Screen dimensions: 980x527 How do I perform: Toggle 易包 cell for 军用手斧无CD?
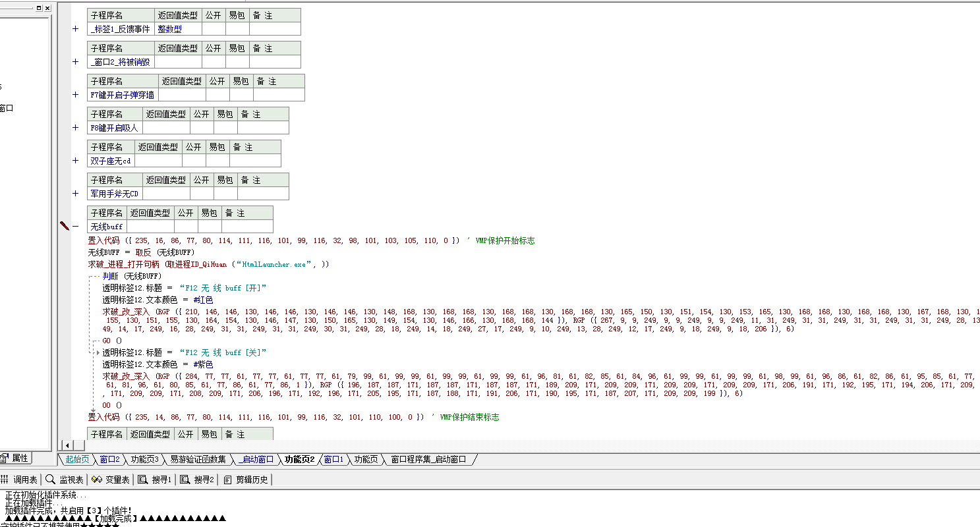pyautogui.click(x=225, y=194)
